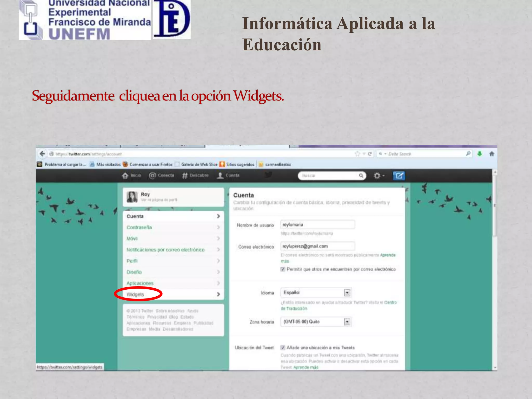Click the chevron beside Contraseña
The height and width of the screenshot is (399, 532).
click(218, 227)
